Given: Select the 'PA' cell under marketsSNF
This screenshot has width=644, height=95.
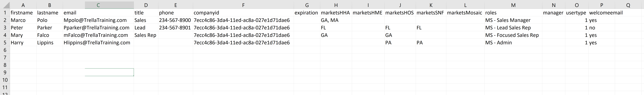Looking at the screenshot, I should point(431,43).
